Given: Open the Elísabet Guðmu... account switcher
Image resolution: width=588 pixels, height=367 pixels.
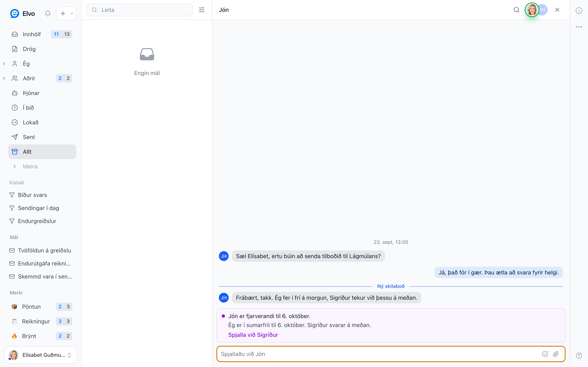Looking at the screenshot, I should (x=41, y=355).
